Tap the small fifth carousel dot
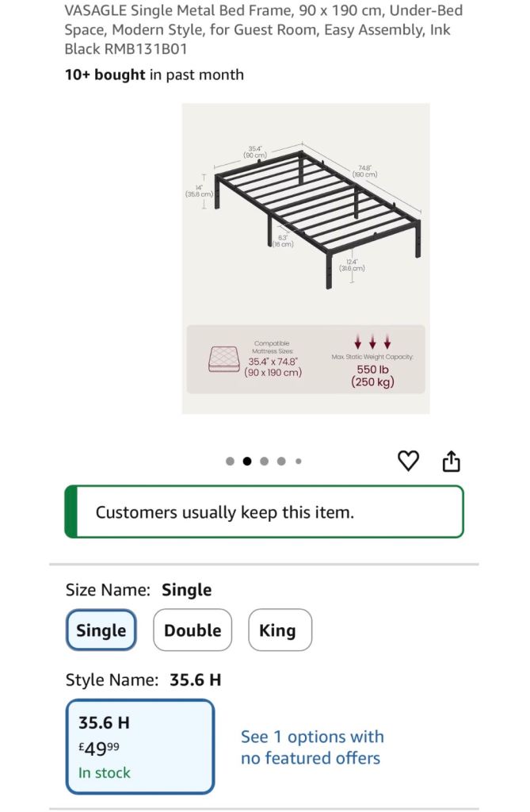This screenshot has width=530, height=812. click(298, 462)
